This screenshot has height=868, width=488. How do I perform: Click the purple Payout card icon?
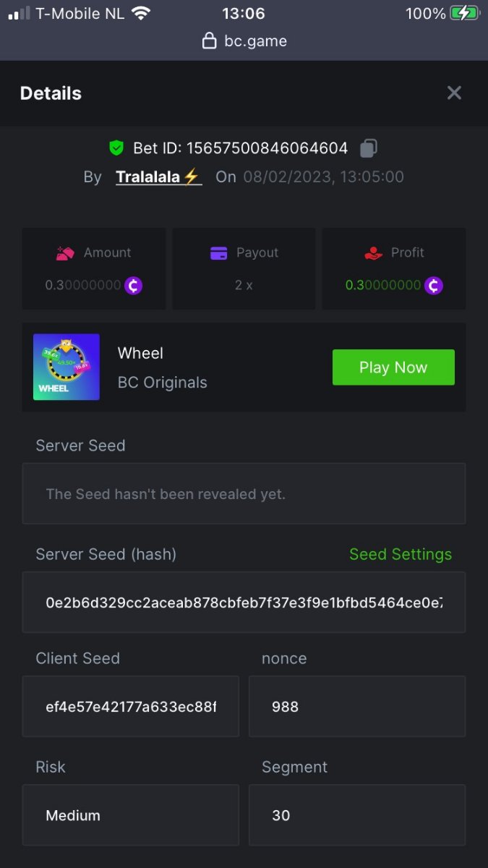tap(218, 253)
